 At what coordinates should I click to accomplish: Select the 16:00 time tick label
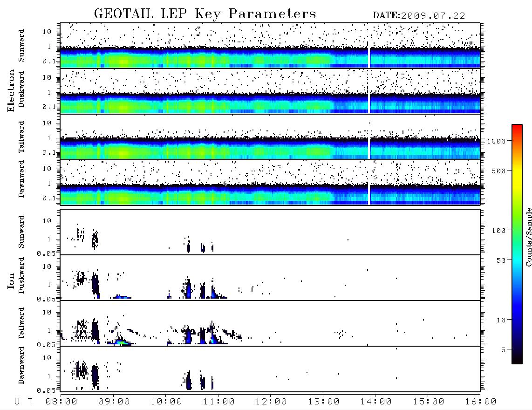(481, 402)
